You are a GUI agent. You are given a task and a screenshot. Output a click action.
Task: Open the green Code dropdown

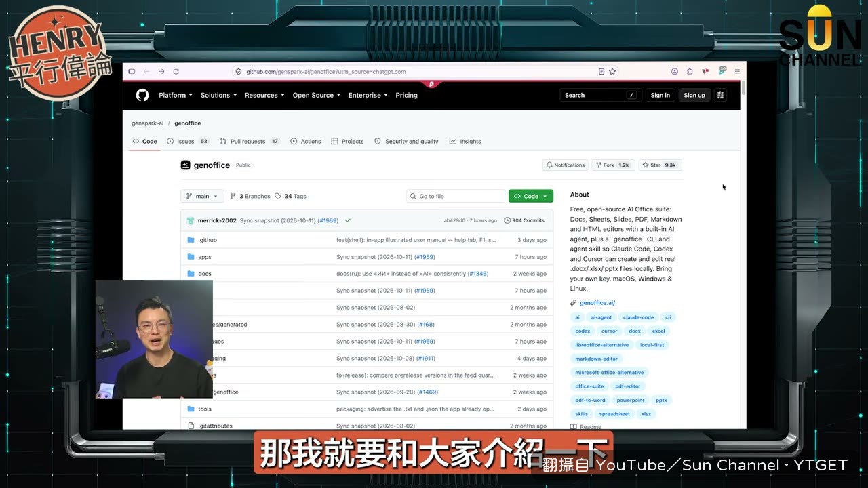point(531,196)
